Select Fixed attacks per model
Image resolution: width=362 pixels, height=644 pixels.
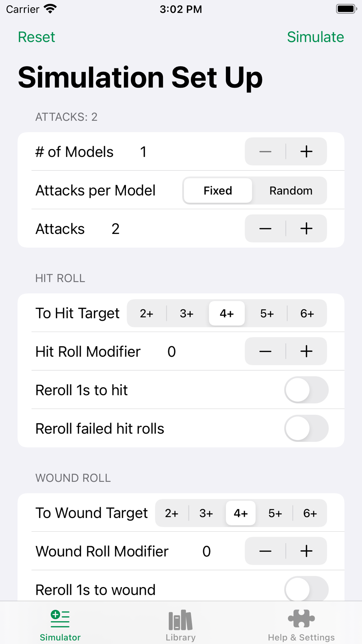pyautogui.click(x=218, y=191)
